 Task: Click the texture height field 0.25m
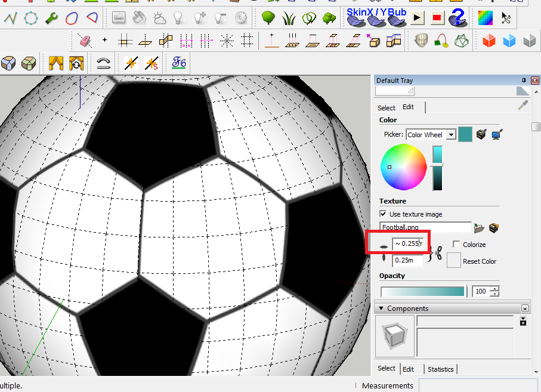click(408, 260)
